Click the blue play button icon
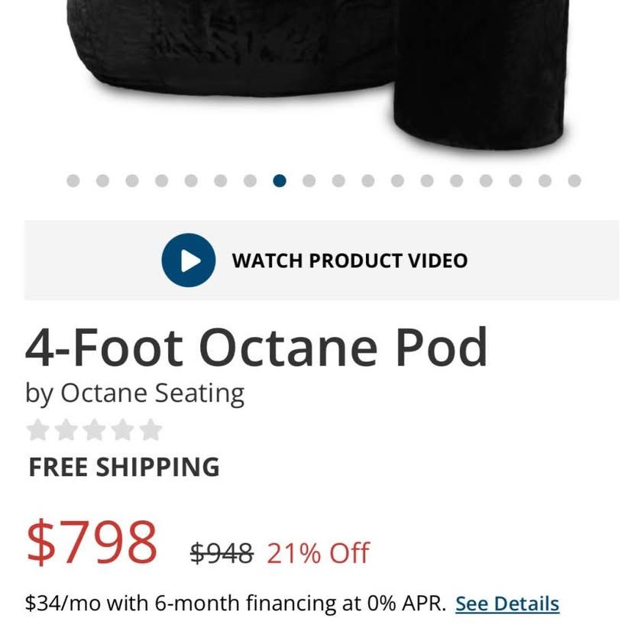Screen dimensions: 644x644 point(188,261)
